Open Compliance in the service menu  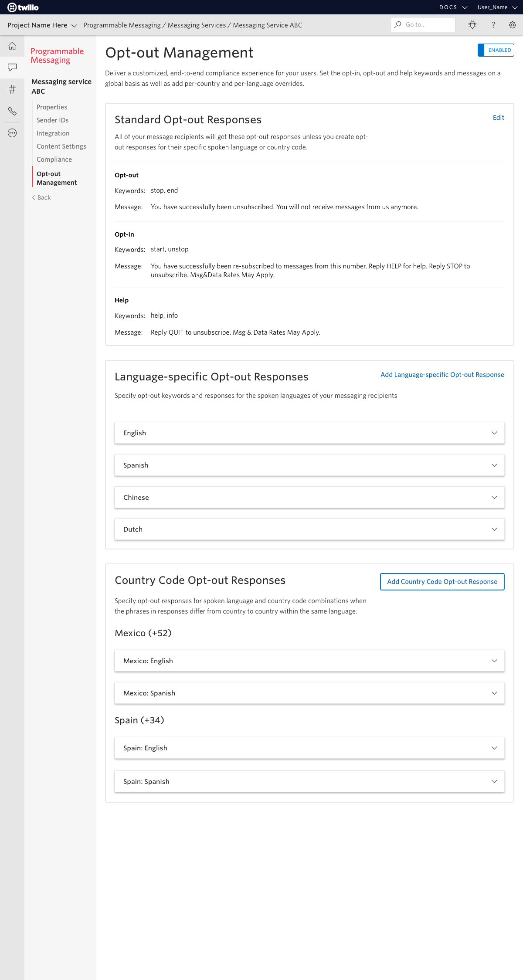pyautogui.click(x=54, y=159)
